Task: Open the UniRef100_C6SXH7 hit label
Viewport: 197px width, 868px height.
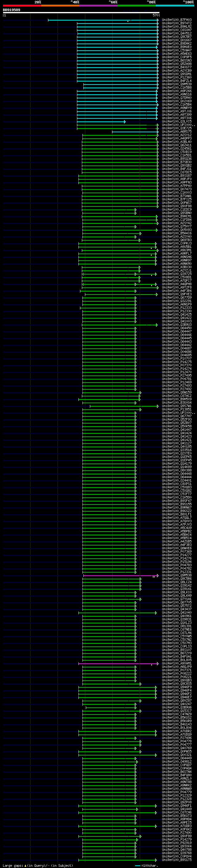Action: (x=177, y=30)
